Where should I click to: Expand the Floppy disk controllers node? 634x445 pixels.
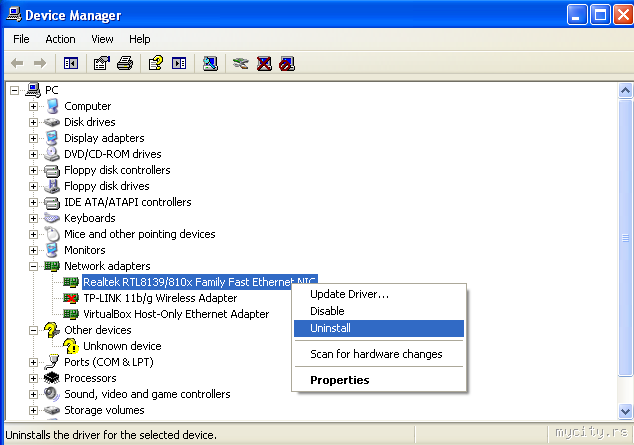click(x=34, y=170)
